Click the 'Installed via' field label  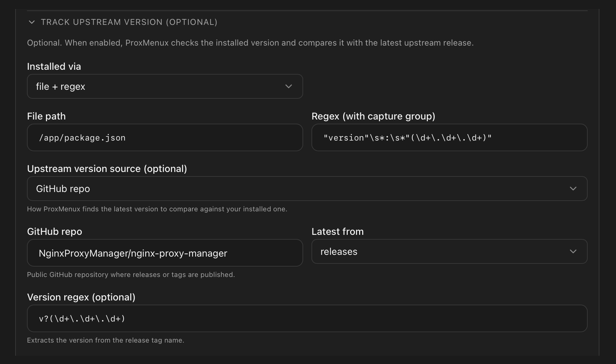pos(54,66)
